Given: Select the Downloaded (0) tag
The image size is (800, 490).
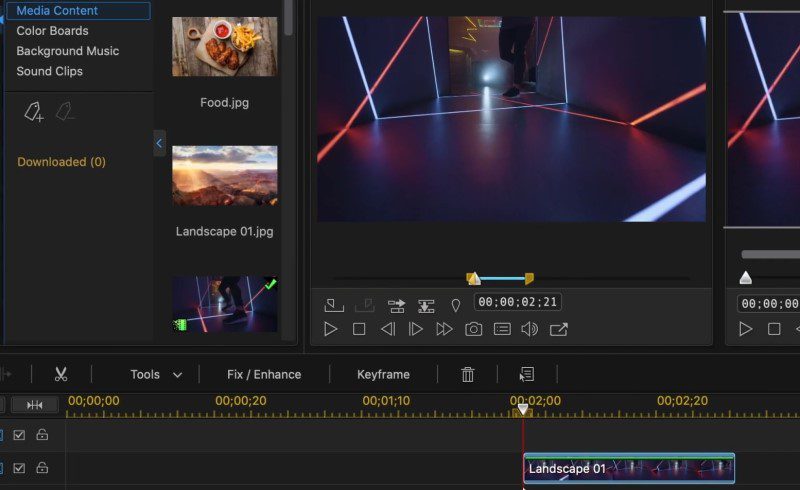Looking at the screenshot, I should 61,162.
